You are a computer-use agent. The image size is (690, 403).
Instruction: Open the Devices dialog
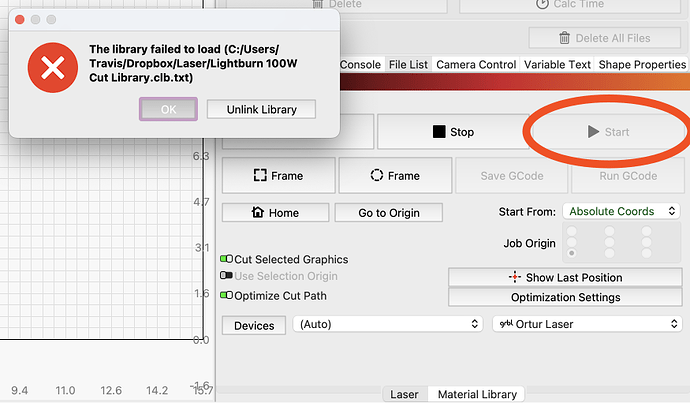click(254, 326)
